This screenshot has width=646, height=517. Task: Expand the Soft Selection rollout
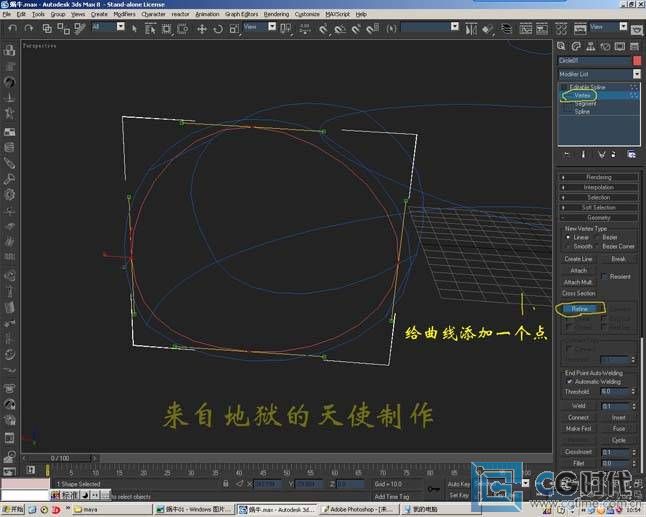pyautogui.click(x=599, y=208)
